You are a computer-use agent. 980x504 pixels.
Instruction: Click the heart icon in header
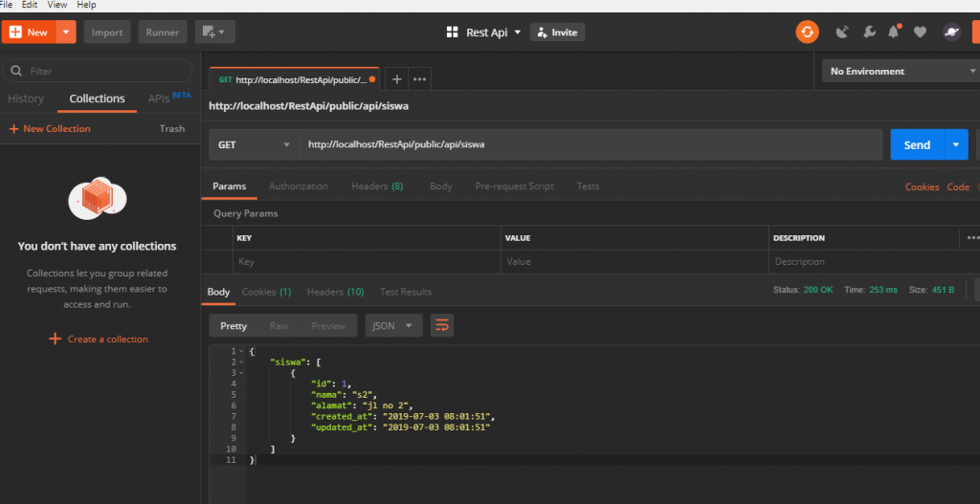[920, 33]
